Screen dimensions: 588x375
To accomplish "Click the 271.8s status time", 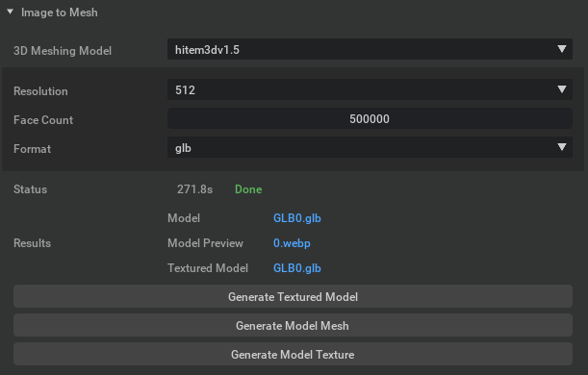I will pyautogui.click(x=194, y=189).
